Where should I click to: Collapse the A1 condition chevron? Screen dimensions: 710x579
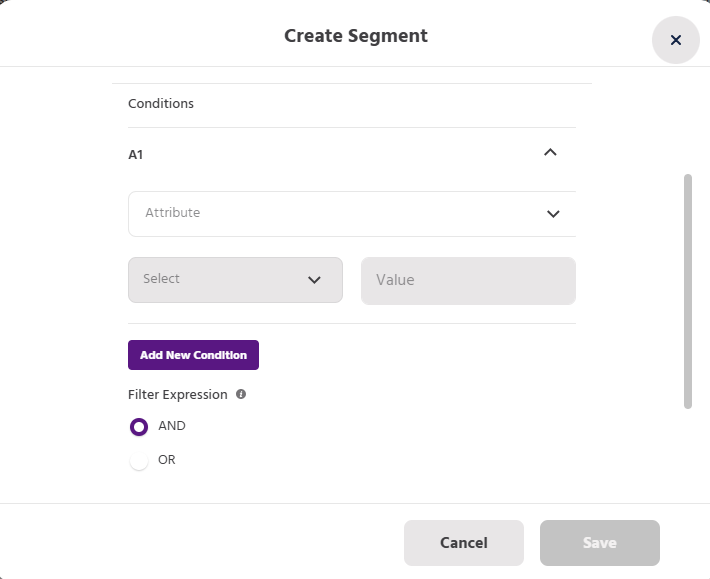(x=549, y=153)
